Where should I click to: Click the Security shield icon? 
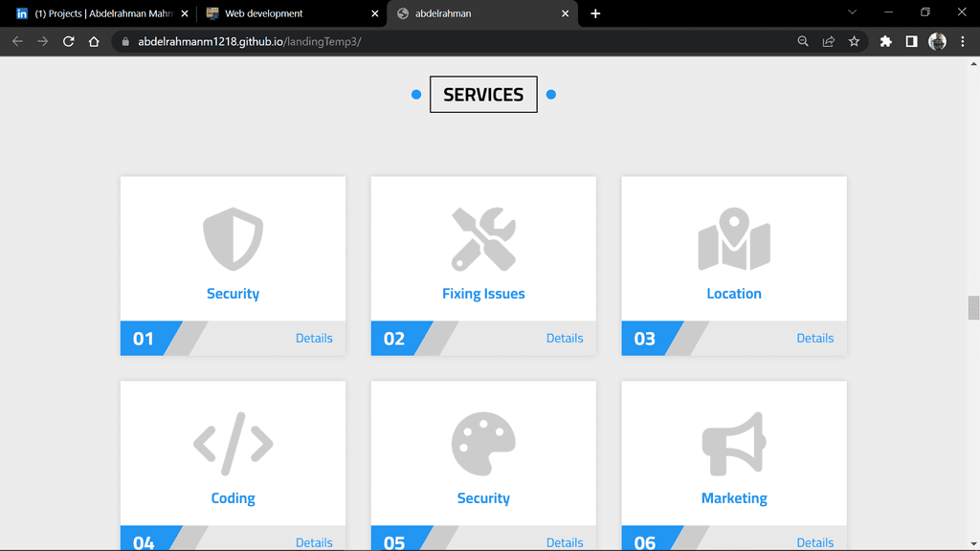(233, 239)
